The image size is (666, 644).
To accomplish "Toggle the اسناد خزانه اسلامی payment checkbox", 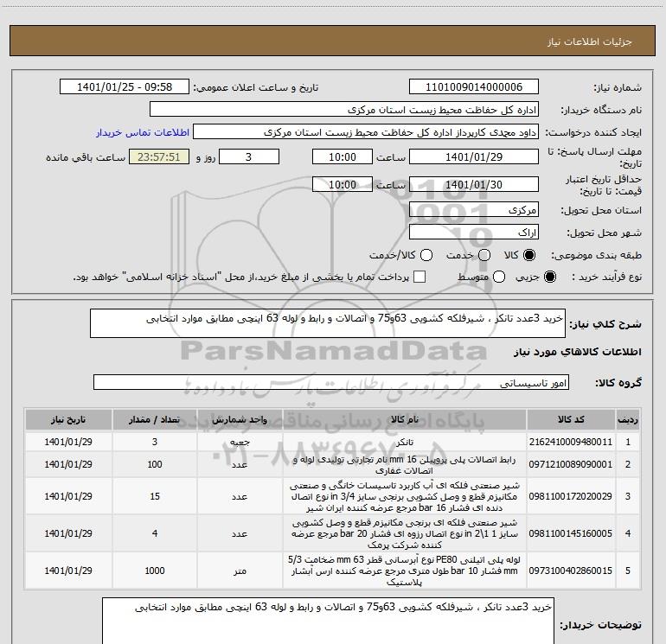I will (419, 277).
